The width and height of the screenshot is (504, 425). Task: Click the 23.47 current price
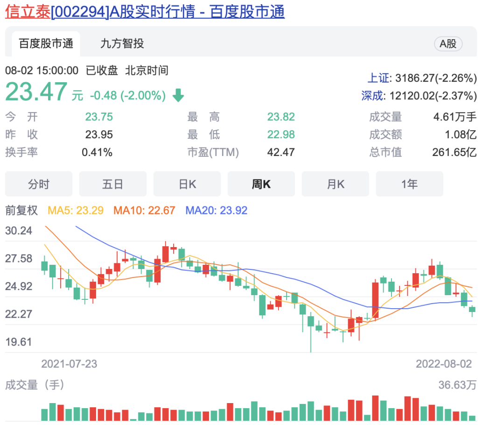[x=36, y=92]
